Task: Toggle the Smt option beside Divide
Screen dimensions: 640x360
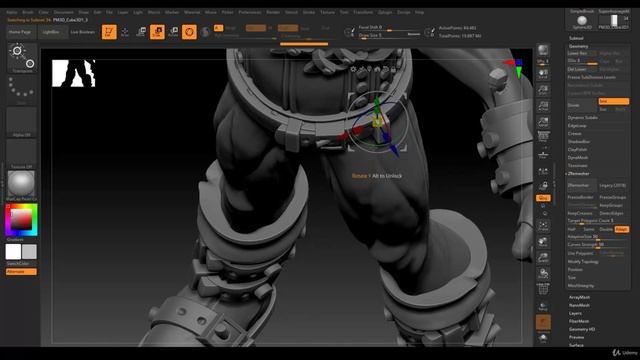Action: 613,101
